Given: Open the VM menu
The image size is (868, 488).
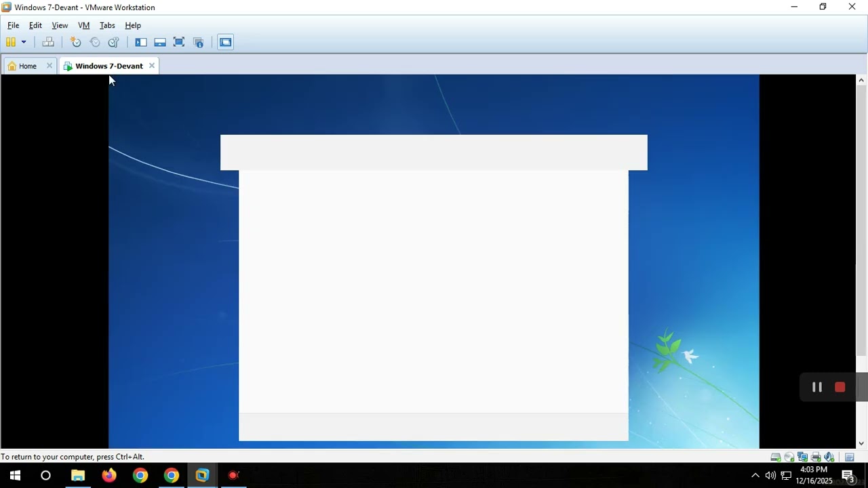Looking at the screenshot, I should pyautogui.click(x=84, y=25).
